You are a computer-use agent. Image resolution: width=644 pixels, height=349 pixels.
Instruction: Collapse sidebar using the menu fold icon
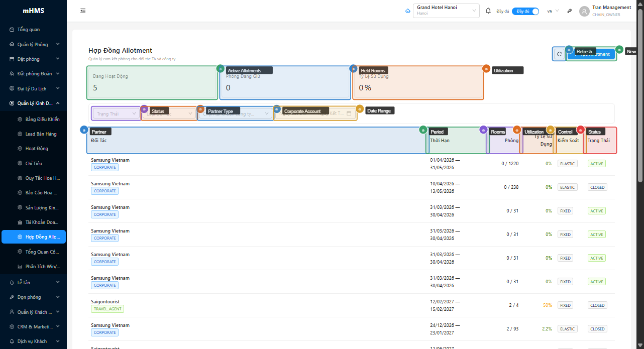[83, 11]
